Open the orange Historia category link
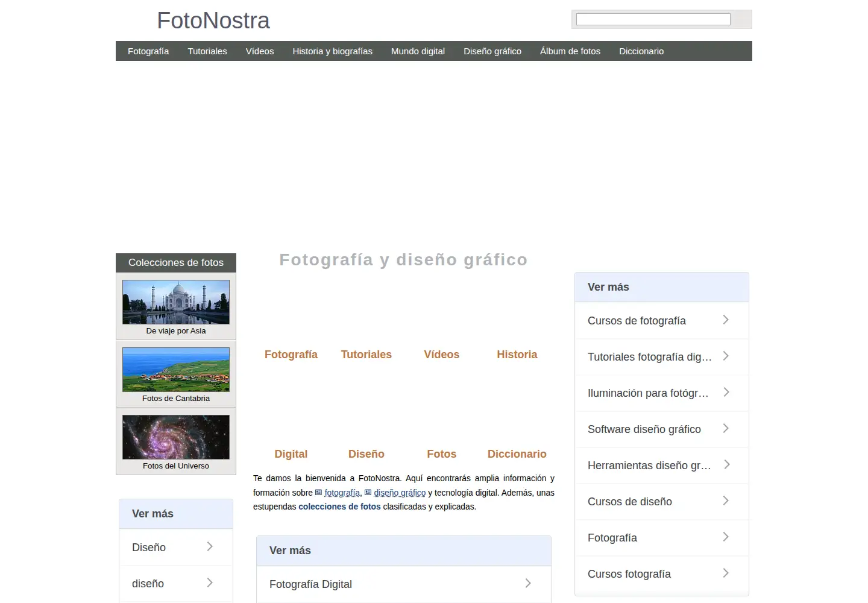 pyautogui.click(x=517, y=355)
